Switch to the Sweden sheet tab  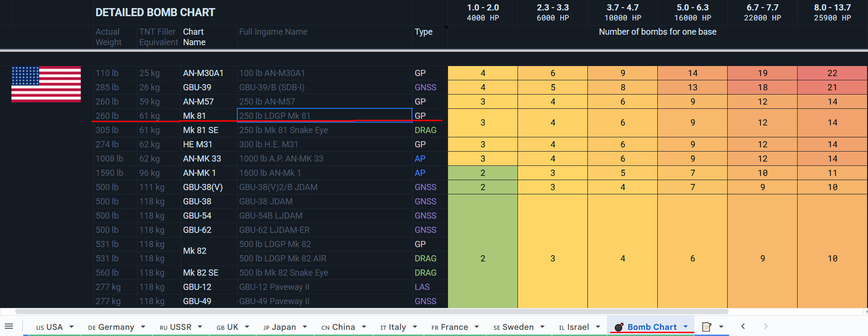514,327
